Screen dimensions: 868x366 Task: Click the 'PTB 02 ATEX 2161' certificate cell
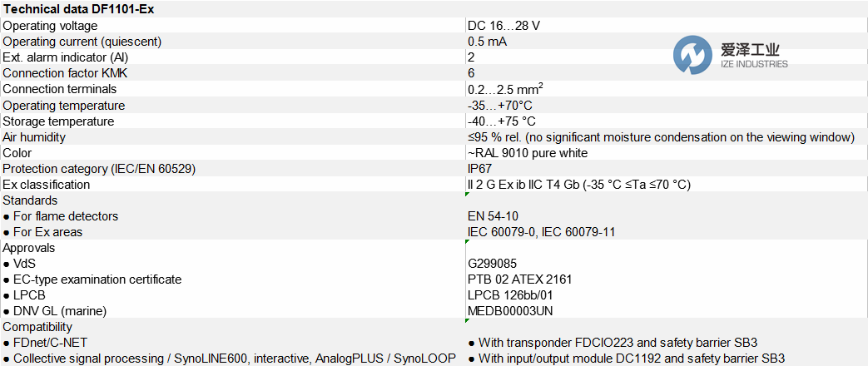click(x=519, y=279)
